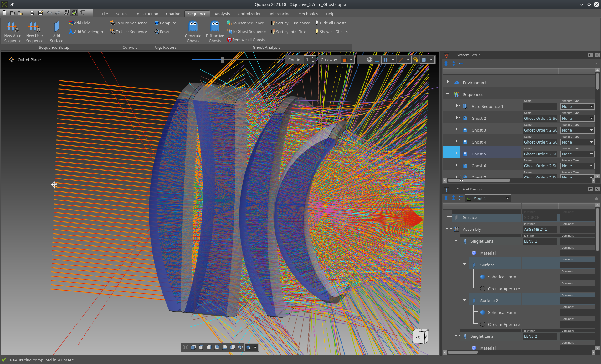The width and height of the screenshot is (601, 364).
Task: Collapse the Surface 1 node
Action: [x=465, y=264]
